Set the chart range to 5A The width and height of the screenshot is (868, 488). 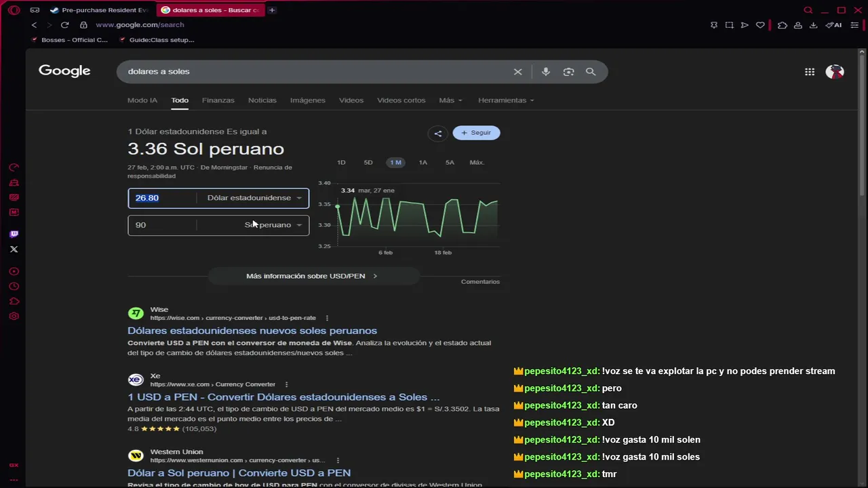(x=450, y=163)
